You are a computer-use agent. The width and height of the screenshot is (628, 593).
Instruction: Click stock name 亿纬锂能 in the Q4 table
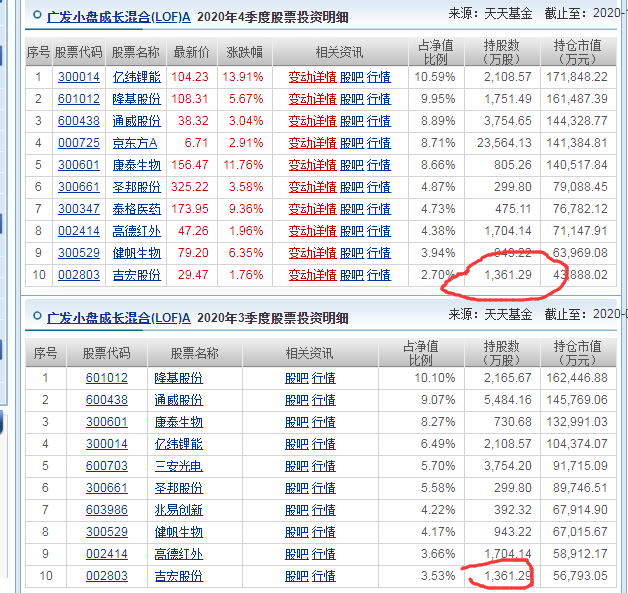[x=137, y=76]
